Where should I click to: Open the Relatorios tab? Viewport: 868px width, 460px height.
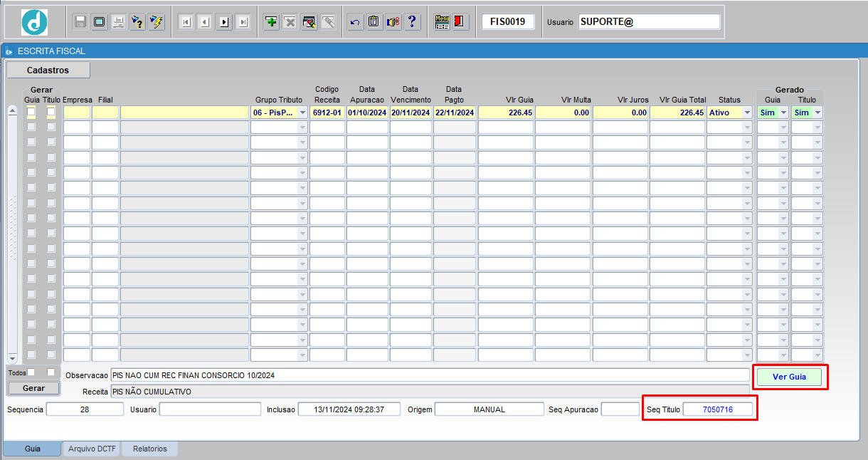pyautogui.click(x=149, y=449)
